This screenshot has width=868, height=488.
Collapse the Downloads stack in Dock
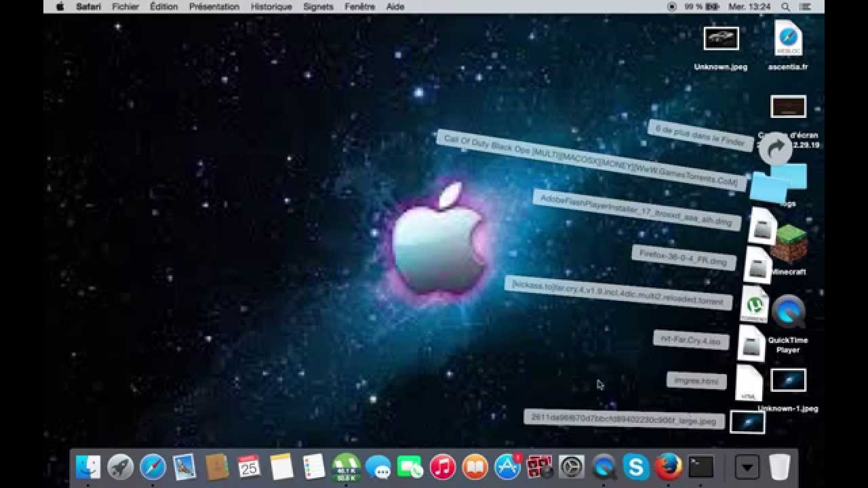click(x=747, y=466)
